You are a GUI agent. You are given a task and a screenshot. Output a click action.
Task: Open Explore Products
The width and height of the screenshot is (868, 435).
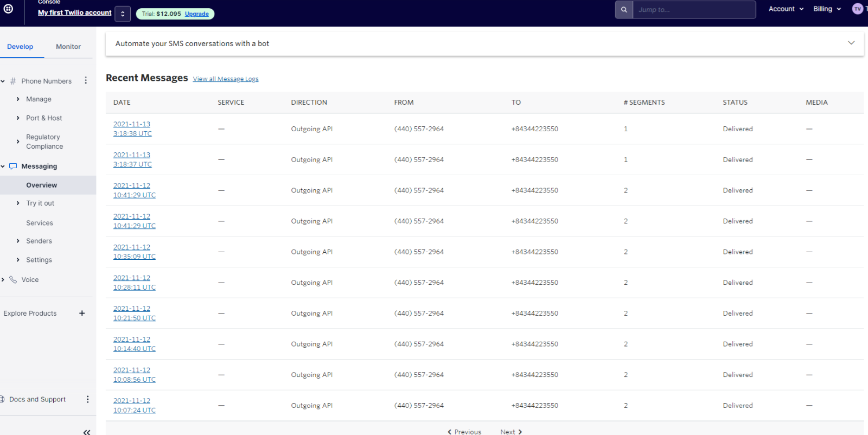pos(30,313)
